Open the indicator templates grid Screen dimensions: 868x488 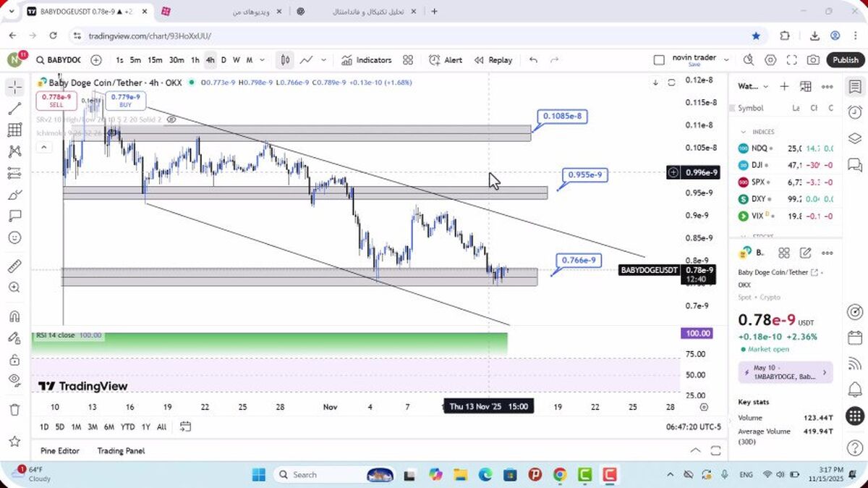click(x=408, y=60)
